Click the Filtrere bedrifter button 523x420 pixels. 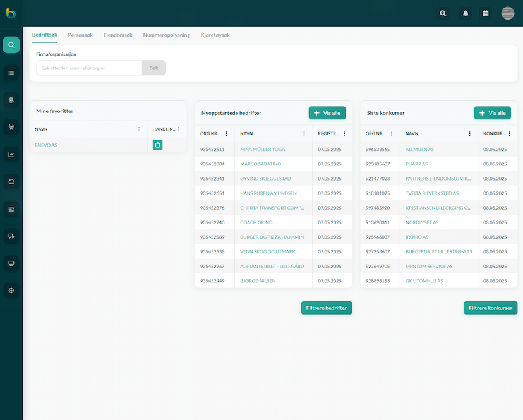pyautogui.click(x=327, y=308)
